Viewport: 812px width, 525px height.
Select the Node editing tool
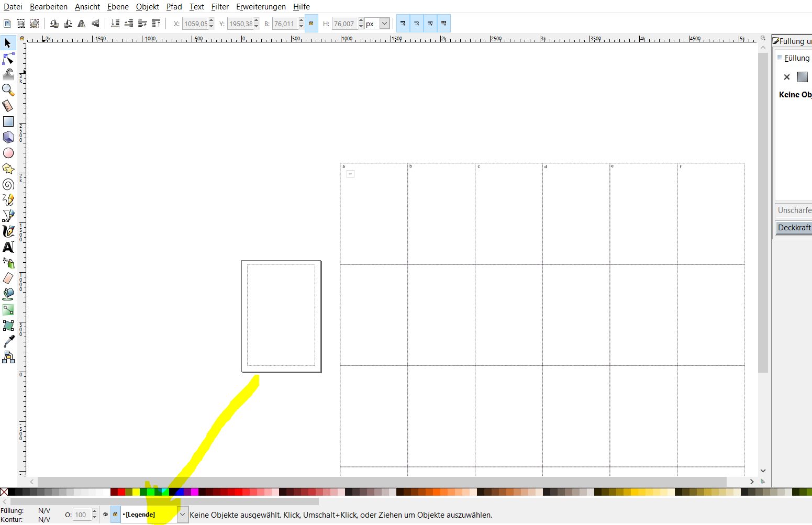pyautogui.click(x=8, y=59)
